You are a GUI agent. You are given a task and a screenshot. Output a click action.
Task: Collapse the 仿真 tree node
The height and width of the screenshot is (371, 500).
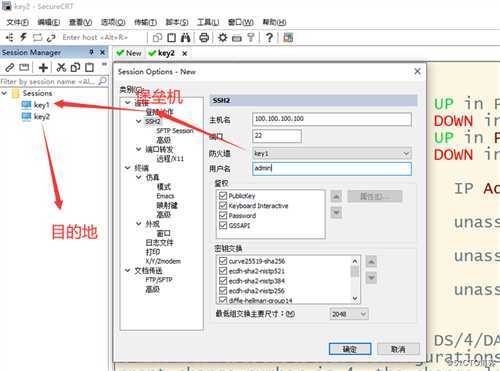tap(138, 177)
